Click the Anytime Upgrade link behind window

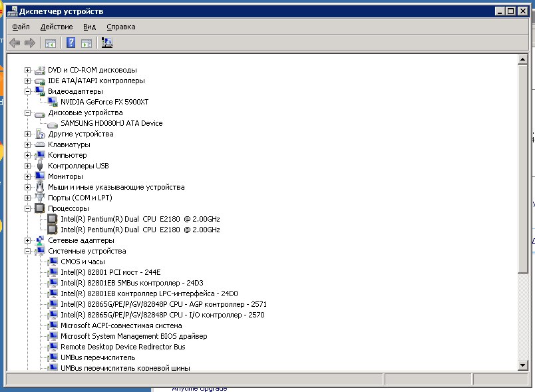[199, 389]
